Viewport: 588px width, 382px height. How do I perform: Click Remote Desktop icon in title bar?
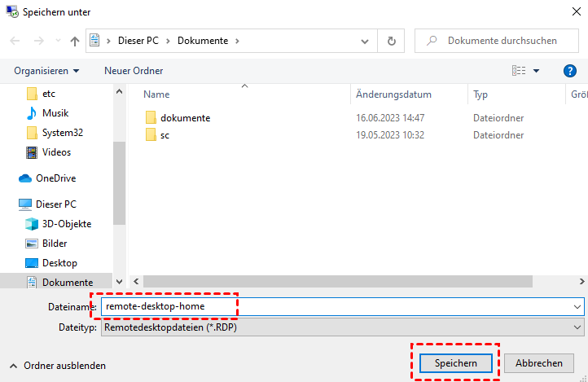point(12,11)
